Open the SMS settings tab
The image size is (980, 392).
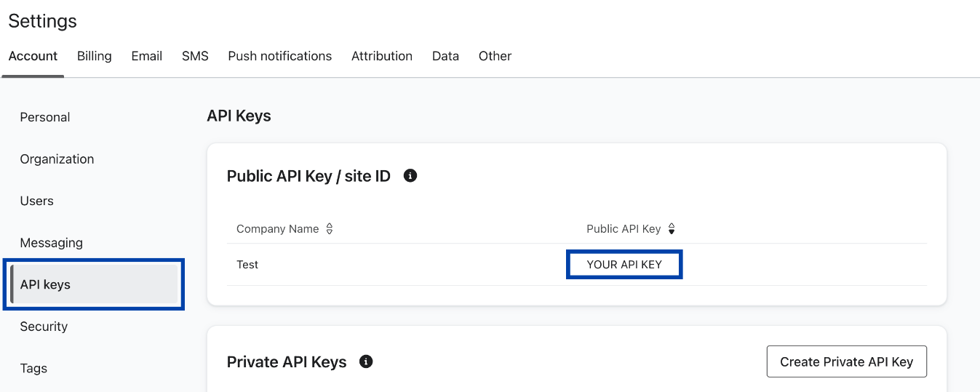point(195,56)
